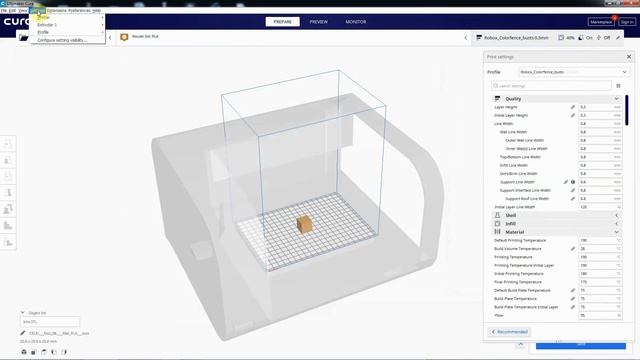The width and height of the screenshot is (640, 360).
Task: Switch to 3D view camera icon
Action: [24, 352]
